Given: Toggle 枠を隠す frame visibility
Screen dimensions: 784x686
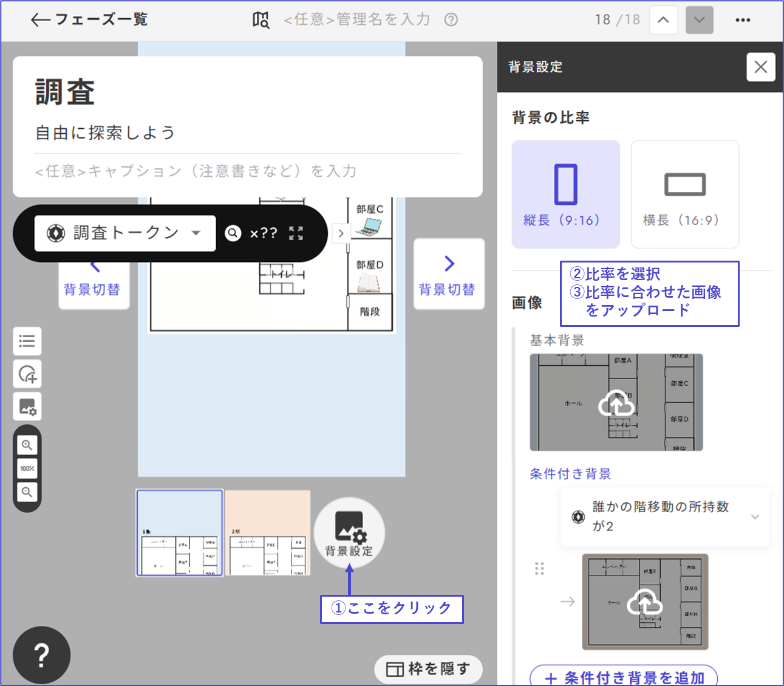Looking at the screenshot, I should tap(428, 669).
